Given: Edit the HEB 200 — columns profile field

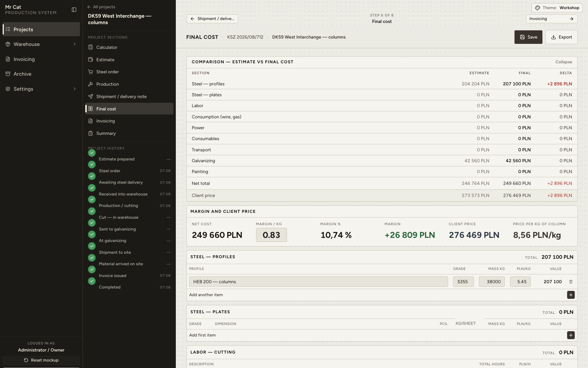Looking at the screenshot, I should click(x=318, y=282).
